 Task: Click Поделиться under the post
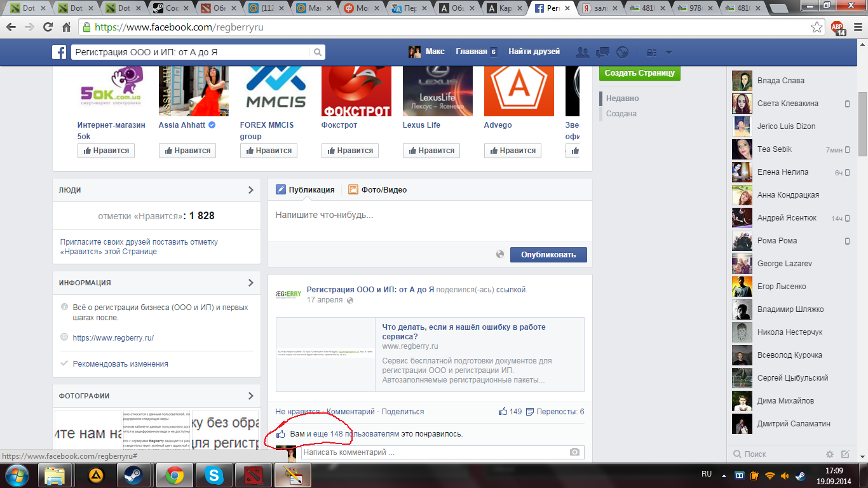click(403, 412)
